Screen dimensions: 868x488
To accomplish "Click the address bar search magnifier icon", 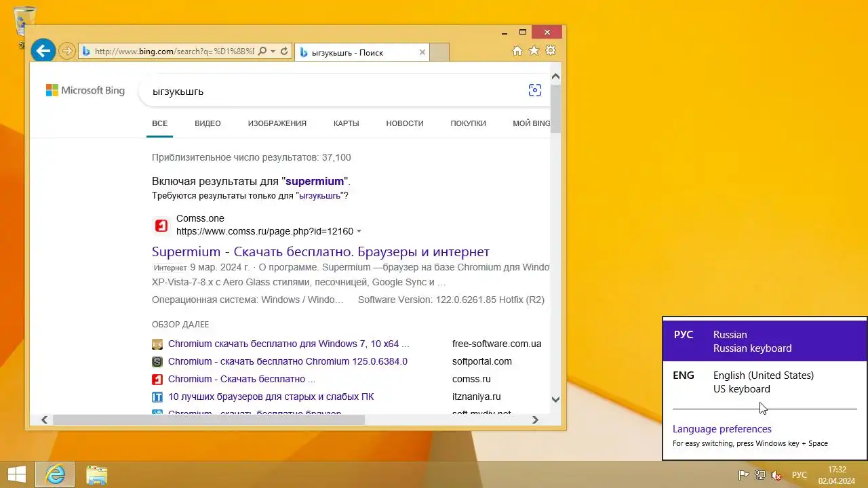I will coord(262,51).
